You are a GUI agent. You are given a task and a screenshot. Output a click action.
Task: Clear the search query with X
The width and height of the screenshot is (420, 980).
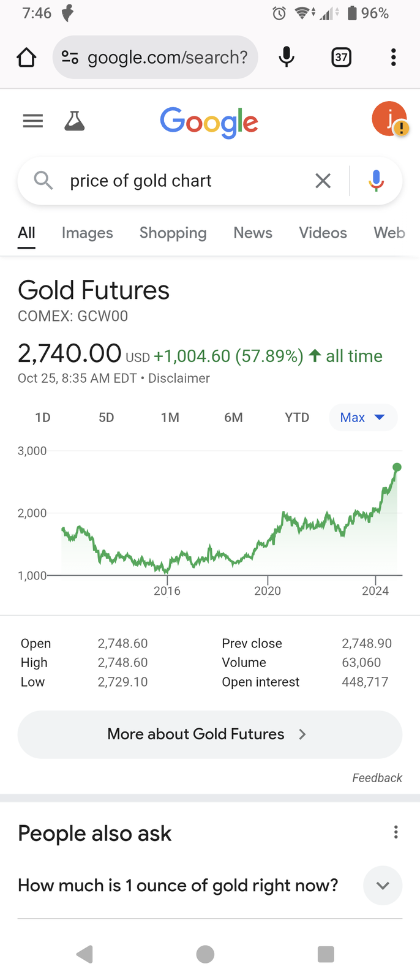[x=323, y=181]
